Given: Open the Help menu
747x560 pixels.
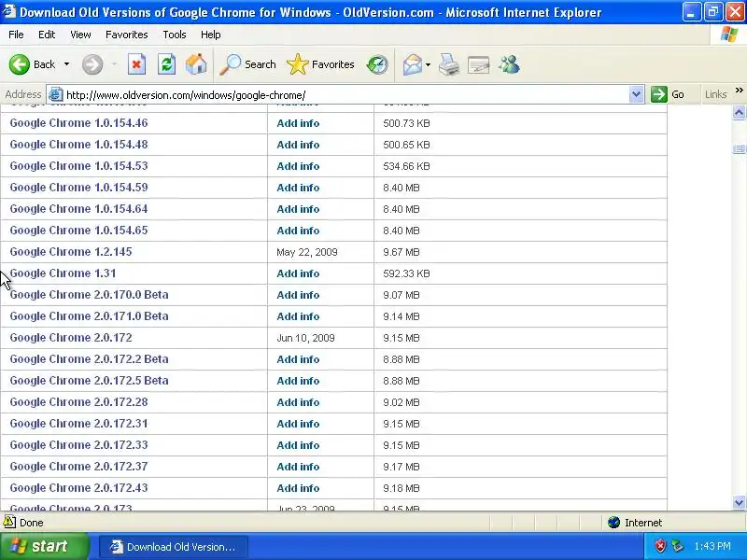Looking at the screenshot, I should click(x=211, y=35).
